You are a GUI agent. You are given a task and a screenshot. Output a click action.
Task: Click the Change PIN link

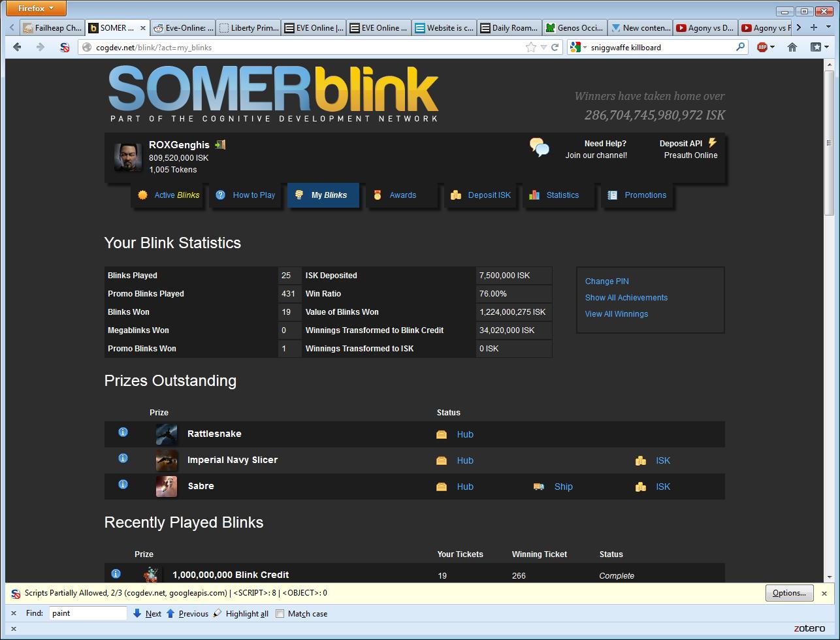[607, 281]
